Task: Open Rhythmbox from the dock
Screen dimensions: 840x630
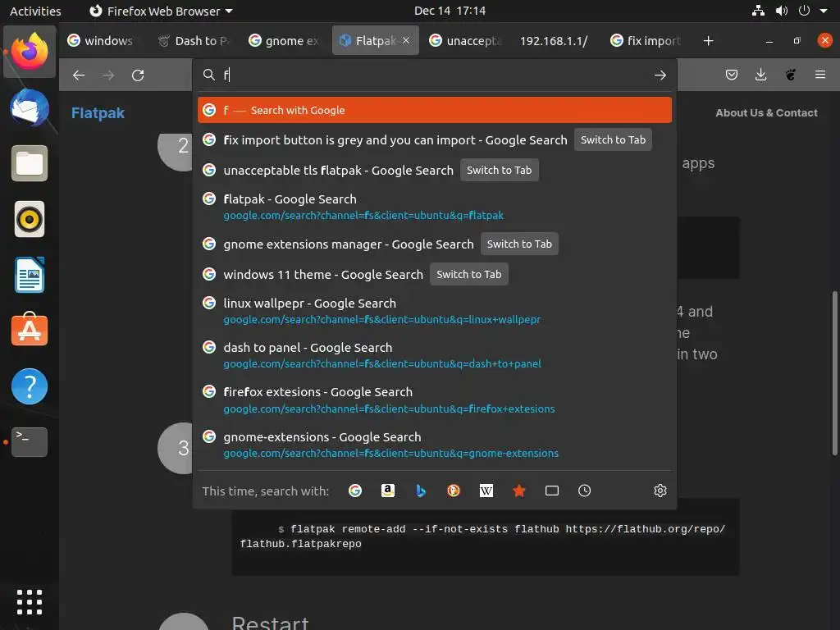Action: point(30,219)
